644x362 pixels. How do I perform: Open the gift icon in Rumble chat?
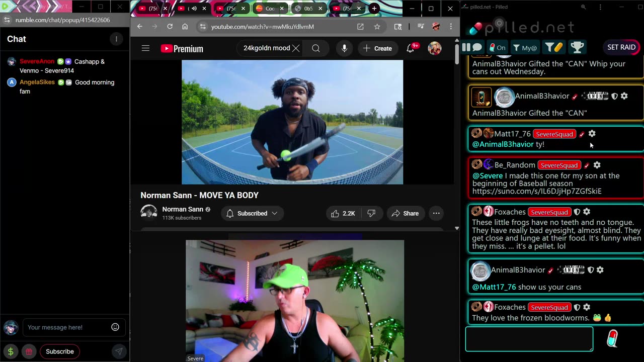[x=29, y=351]
